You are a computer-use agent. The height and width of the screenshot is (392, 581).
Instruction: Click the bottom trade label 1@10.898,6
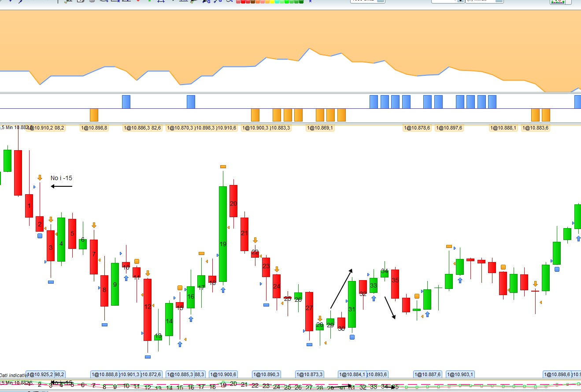tap(557, 374)
